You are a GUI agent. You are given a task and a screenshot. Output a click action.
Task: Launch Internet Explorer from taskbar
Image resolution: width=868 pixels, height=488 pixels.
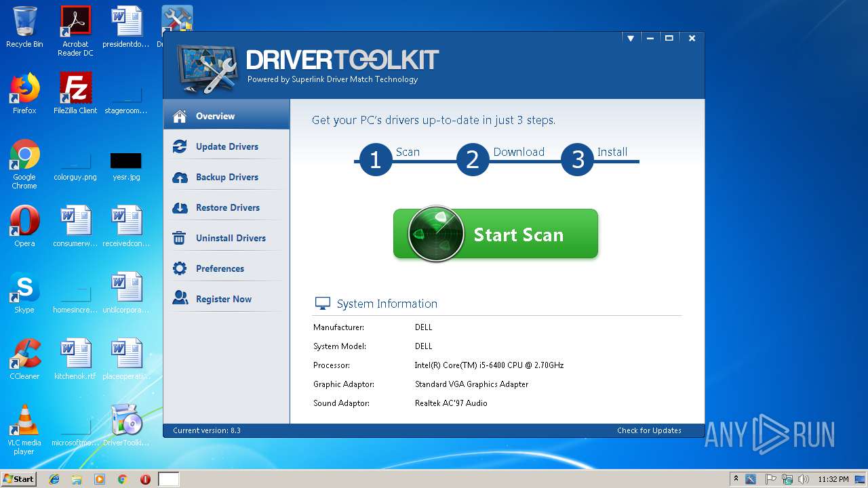pyautogui.click(x=54, y=479)
